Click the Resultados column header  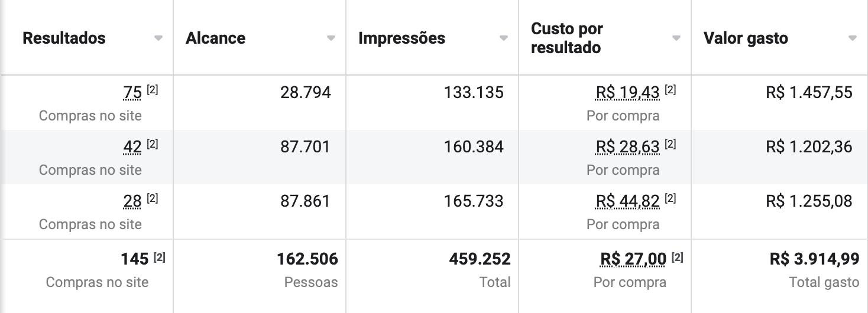coord(64,38)
